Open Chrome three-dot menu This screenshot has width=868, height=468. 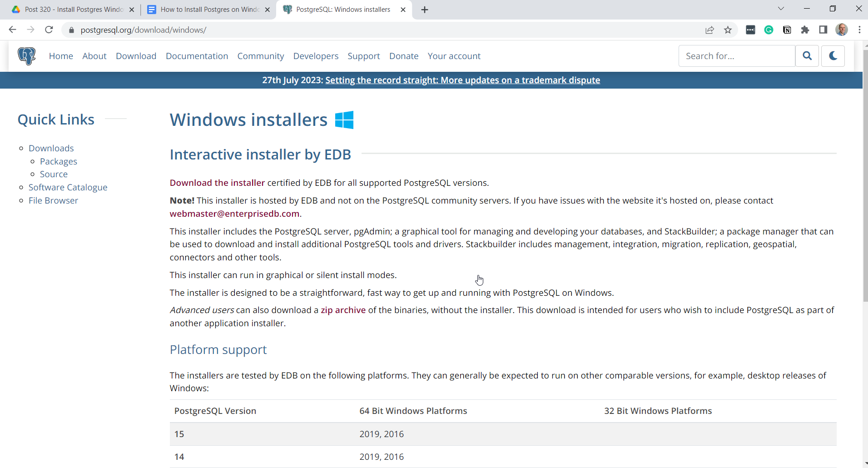tap(859, 30)
